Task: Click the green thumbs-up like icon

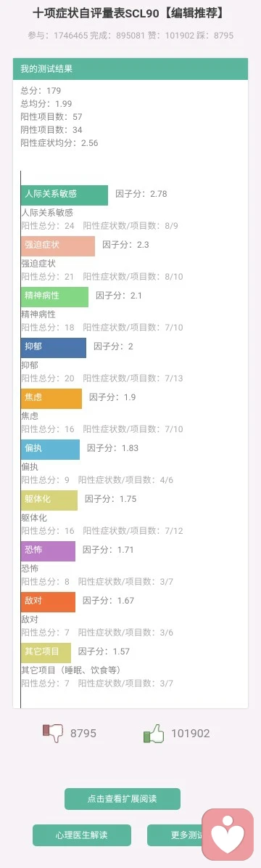Action: [154, 733]
